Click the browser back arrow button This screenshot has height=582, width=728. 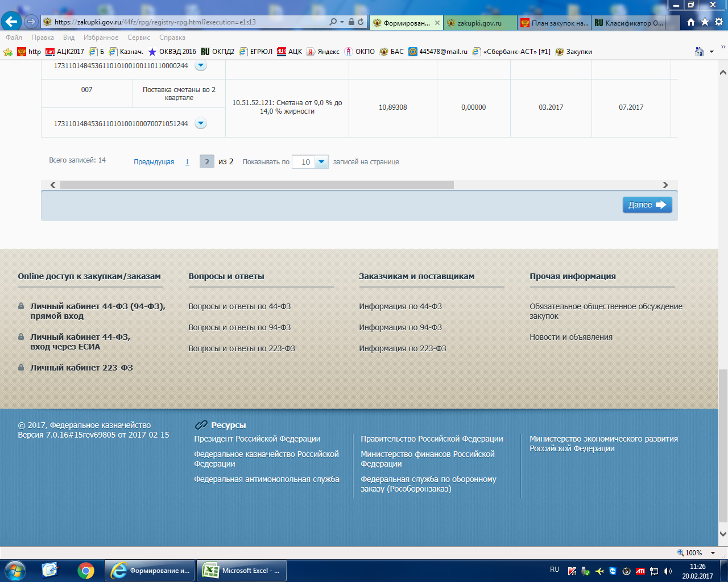(x=12, y=22)
